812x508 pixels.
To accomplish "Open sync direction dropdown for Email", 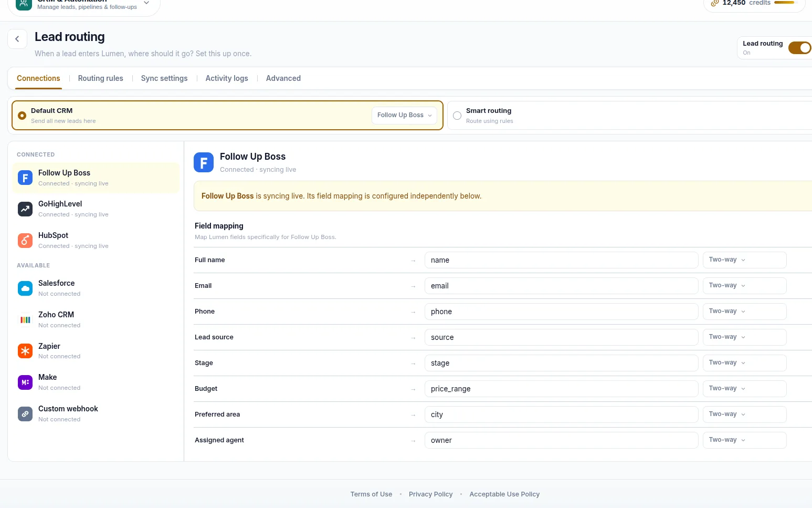I will (744, 286).
